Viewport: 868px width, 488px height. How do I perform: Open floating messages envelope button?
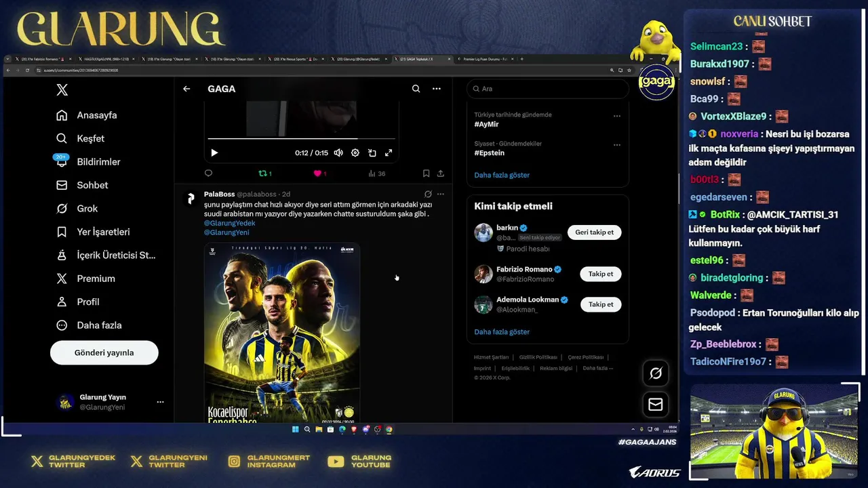pos(656,405)
